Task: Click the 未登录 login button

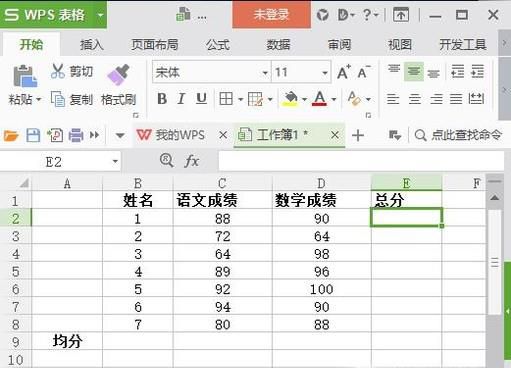Action: [x=271, y=14]
